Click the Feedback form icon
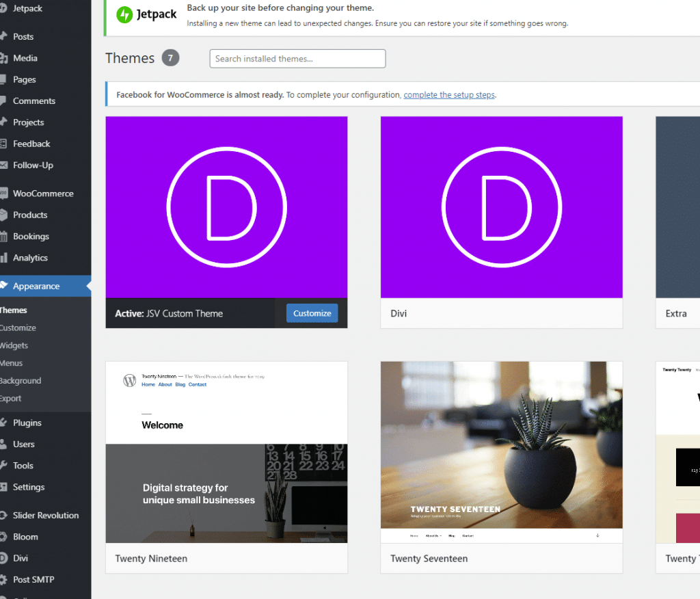The width and height of the screenshot is (700, 599). tap(3, 144)
